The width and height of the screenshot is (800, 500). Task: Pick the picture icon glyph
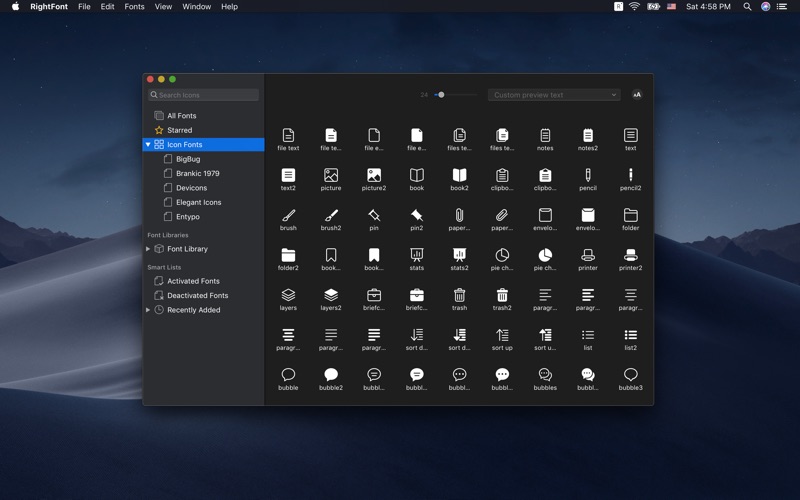(331, 175)
